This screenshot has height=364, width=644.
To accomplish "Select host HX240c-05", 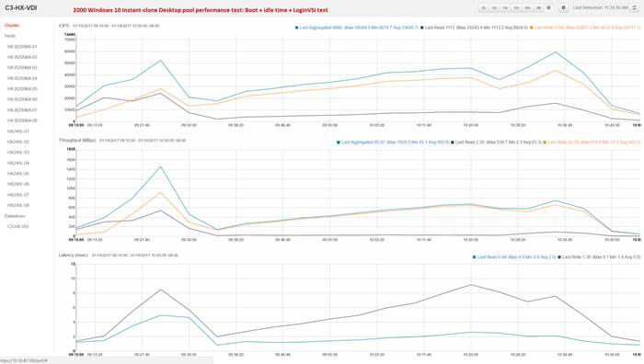I will point(18,174).
